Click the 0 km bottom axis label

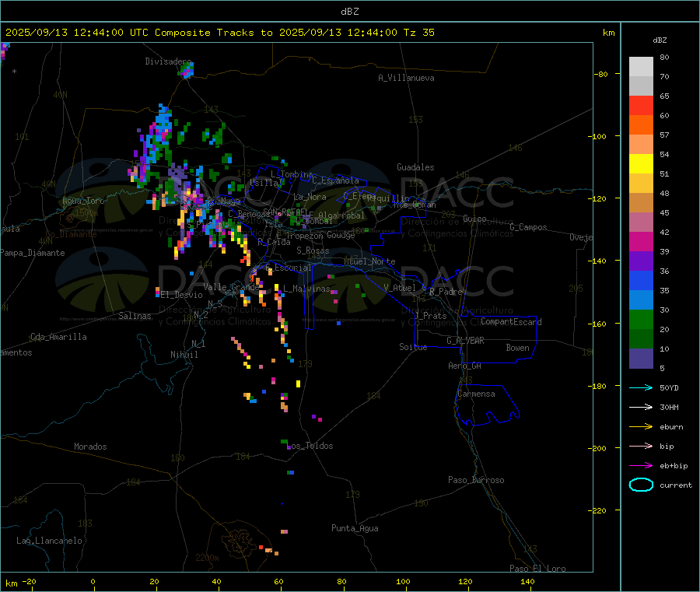click(x=93, y=581)
